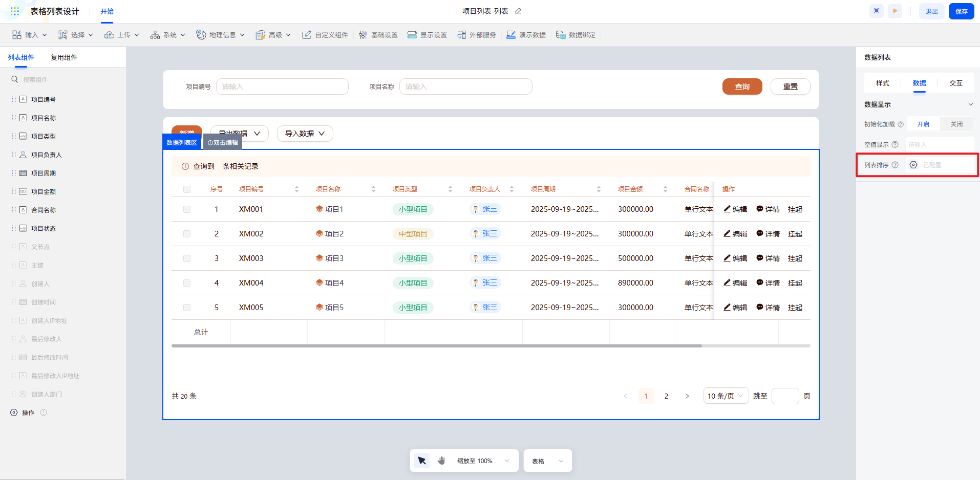Tick the checkbox for row XM002
Screen dimensions: 980x480
187,234
